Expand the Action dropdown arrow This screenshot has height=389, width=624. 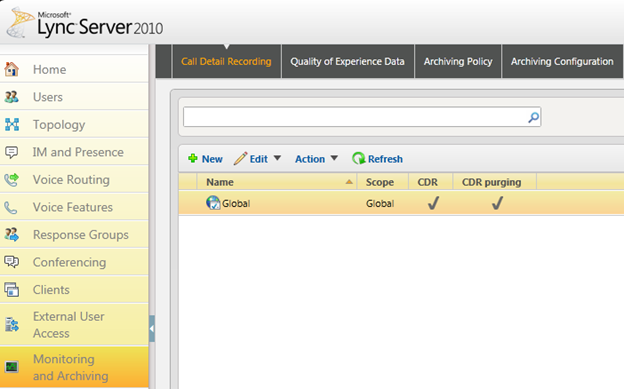tap(334, 158)
